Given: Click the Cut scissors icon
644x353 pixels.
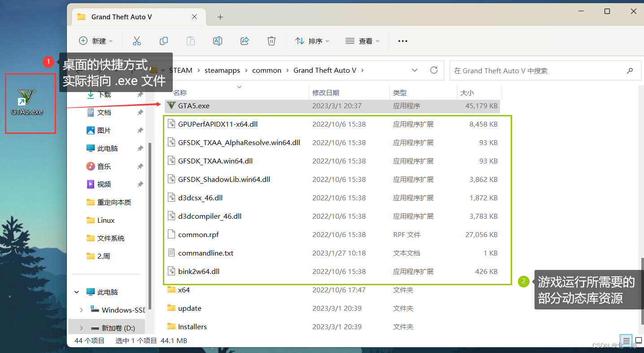Looking at the screenshot, I should click(137, 41).
